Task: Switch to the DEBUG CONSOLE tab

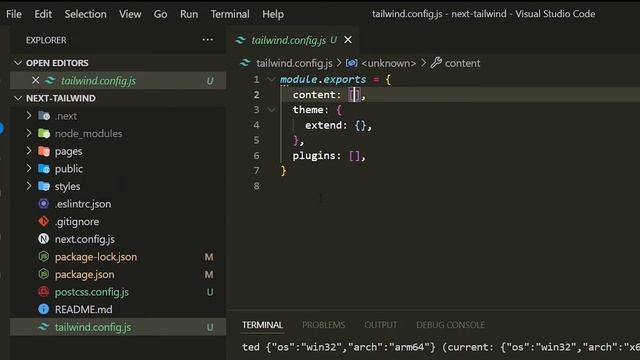Action: point(451,325)
